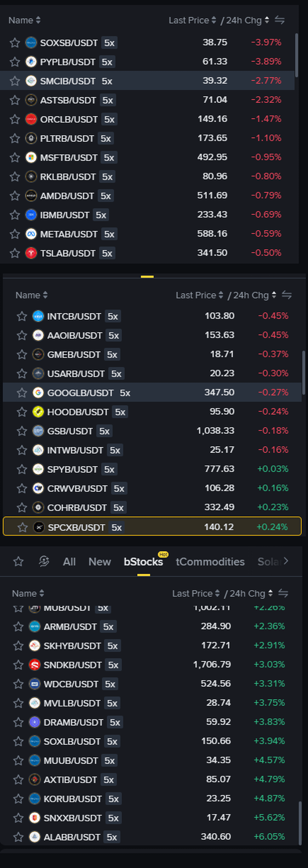Viewport: 308px width, 868px height.
Task: Expand more category tabs with right chevron
Action: [286, 561]
